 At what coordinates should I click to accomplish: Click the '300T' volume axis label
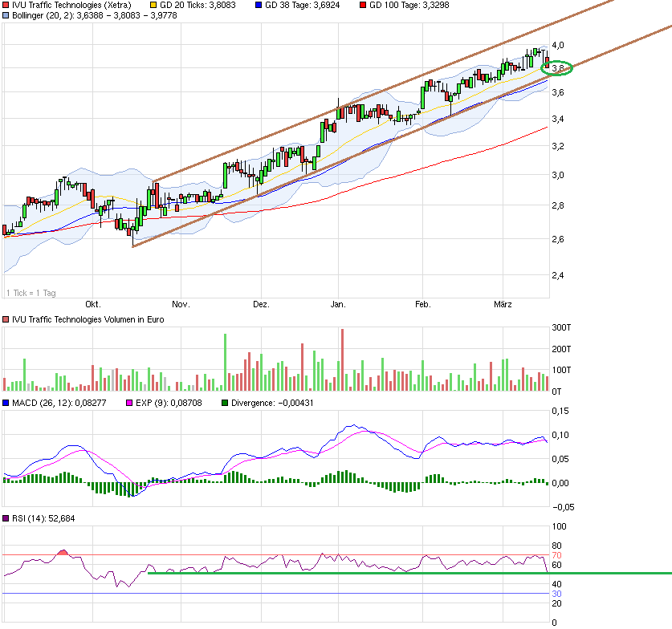pos(561,327)
